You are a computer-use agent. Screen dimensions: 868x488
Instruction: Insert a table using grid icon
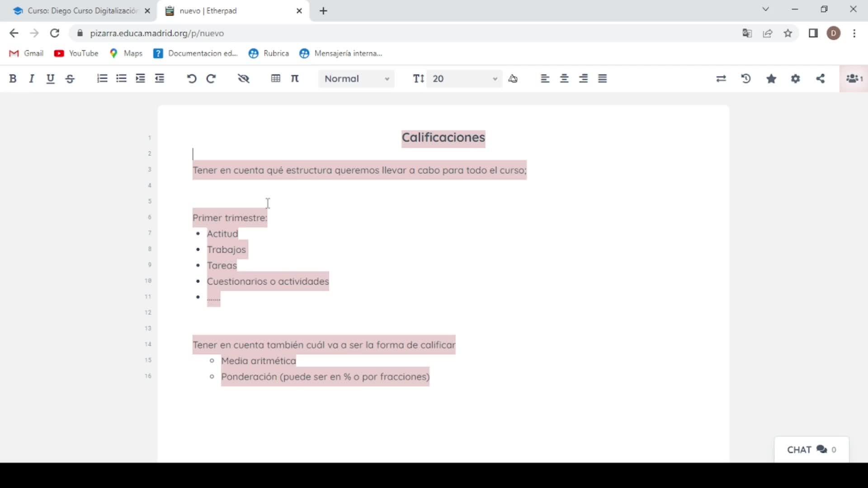tap(276, 79)
